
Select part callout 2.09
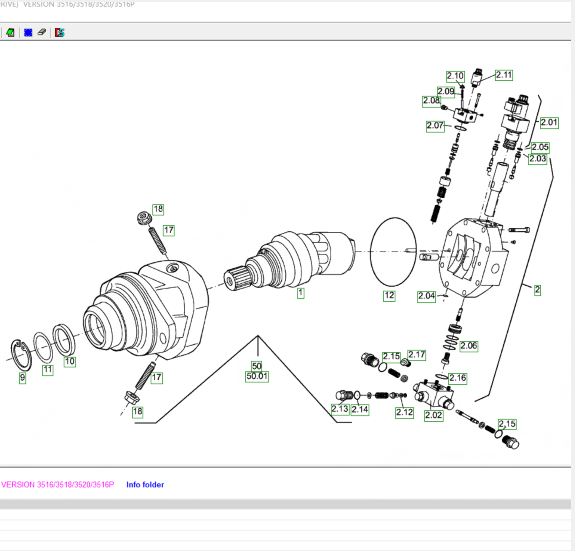[446, 91]
